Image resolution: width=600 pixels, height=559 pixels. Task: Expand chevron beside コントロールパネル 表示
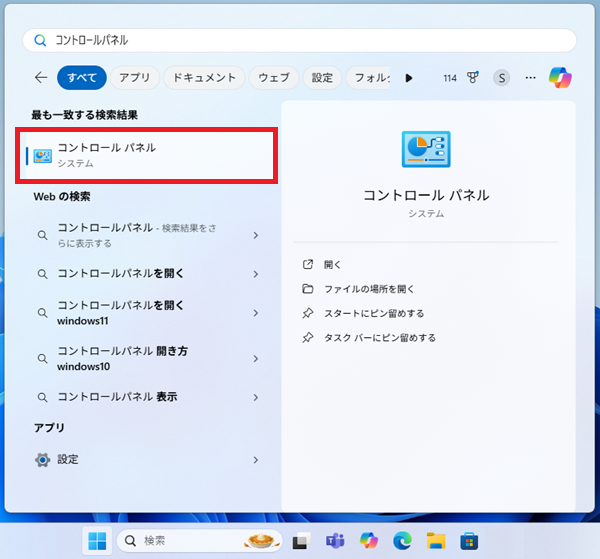tap(256, 398)
